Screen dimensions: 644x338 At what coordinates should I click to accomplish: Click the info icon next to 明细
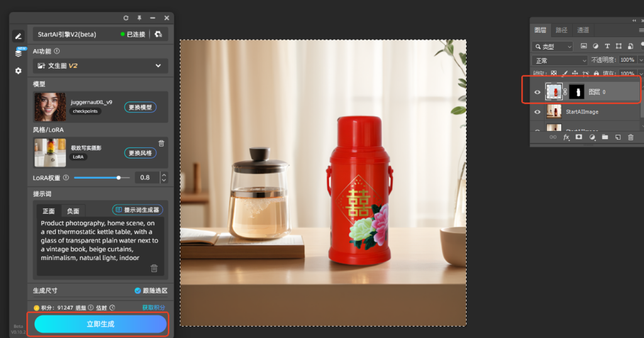91,308
